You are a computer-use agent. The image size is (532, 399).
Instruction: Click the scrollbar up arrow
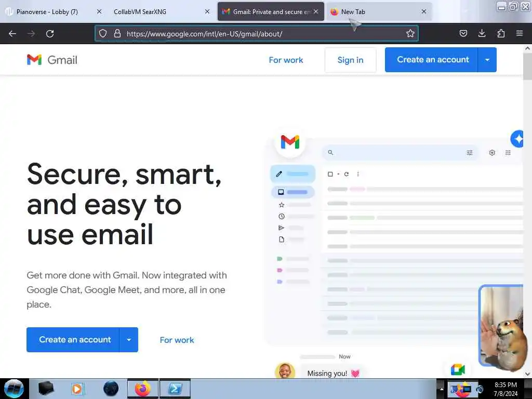(528, 48)
